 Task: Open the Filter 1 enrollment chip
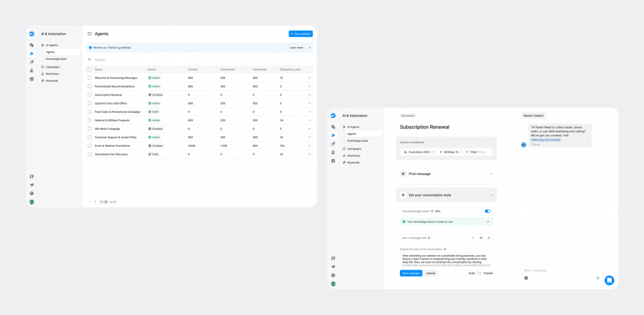(476, 152)
